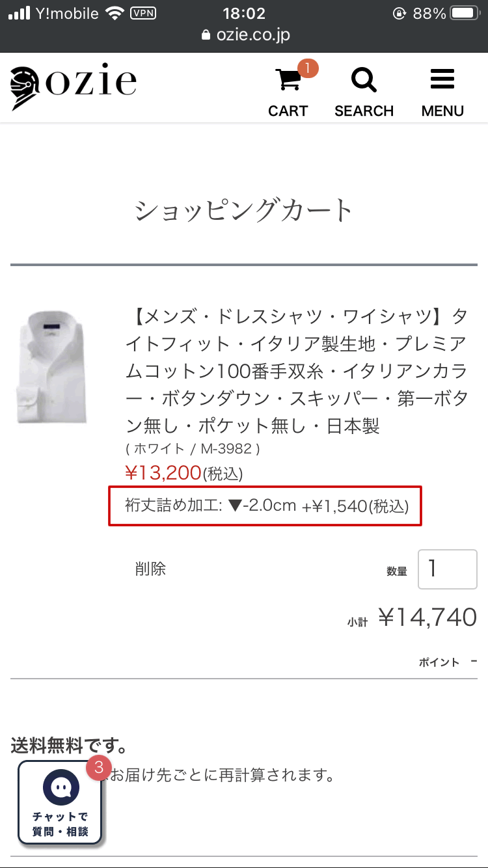
Task: Click 削除 to remove the item
Action: coord(150,569)
